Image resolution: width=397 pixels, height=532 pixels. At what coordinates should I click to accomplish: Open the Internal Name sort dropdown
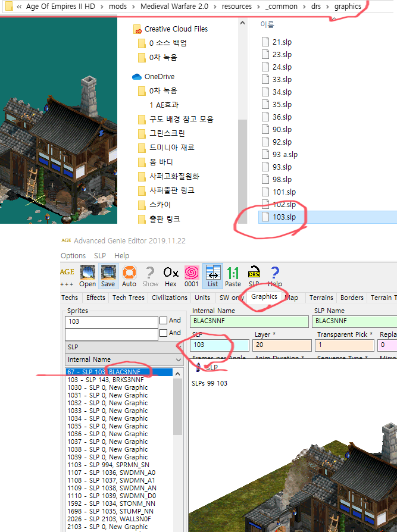click(x=124, y=359)
